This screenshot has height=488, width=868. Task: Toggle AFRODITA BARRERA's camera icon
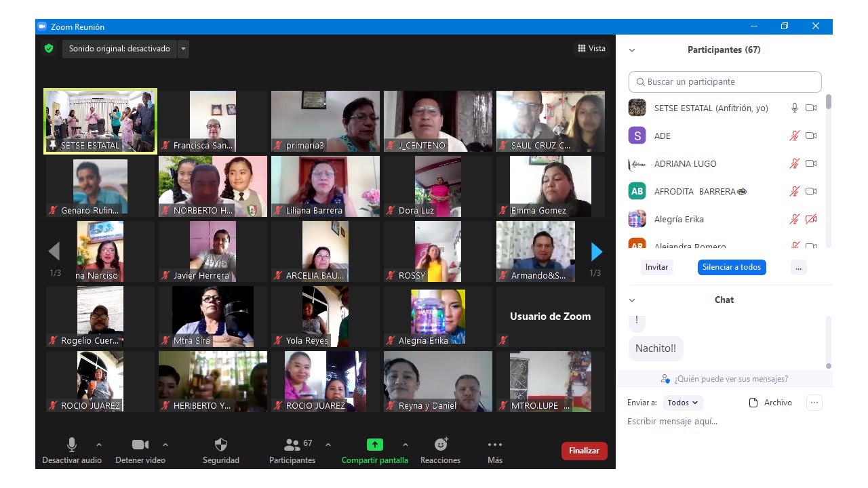tap(811, 191)
